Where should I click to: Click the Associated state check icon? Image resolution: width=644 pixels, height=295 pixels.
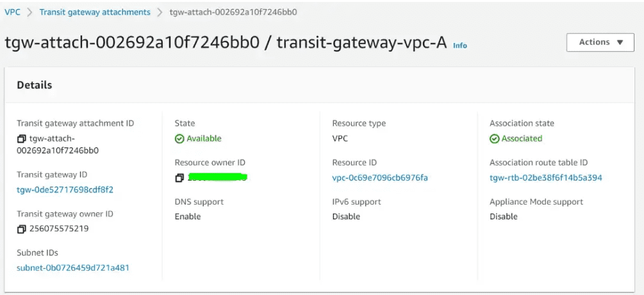[x=495, y=139]
